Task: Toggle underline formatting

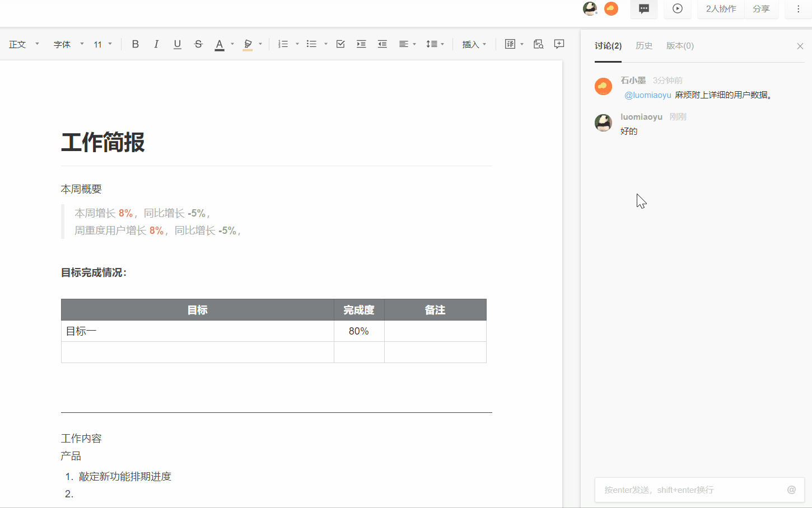Action: 178,44
